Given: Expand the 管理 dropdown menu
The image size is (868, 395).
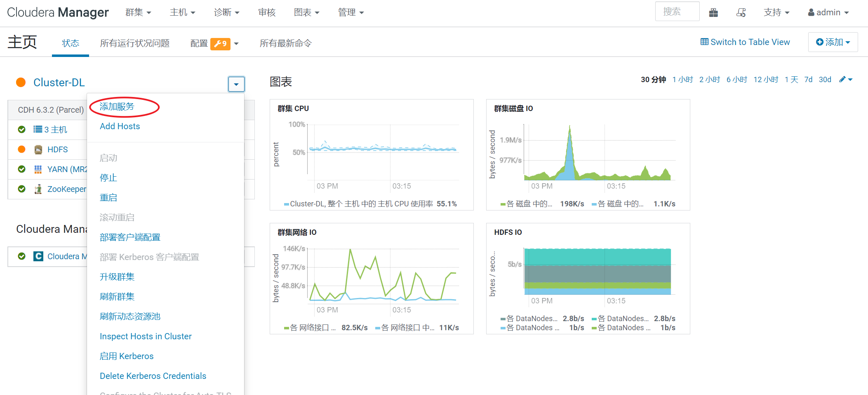Looking at the screenshot, I should (x=350, y=12).
